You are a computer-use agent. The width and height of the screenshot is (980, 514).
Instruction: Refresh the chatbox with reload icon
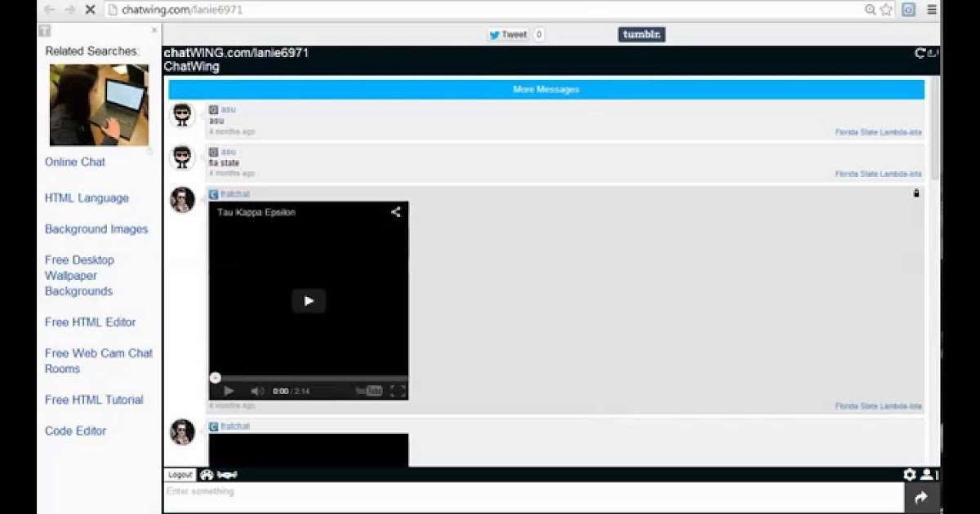tap(920, 53)
